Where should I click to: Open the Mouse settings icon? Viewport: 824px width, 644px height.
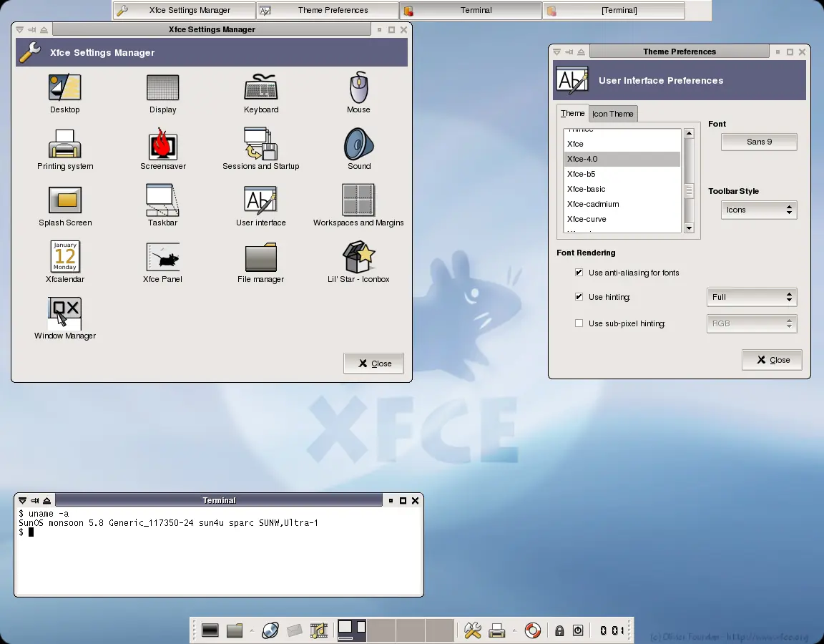(x=359, y=87)
